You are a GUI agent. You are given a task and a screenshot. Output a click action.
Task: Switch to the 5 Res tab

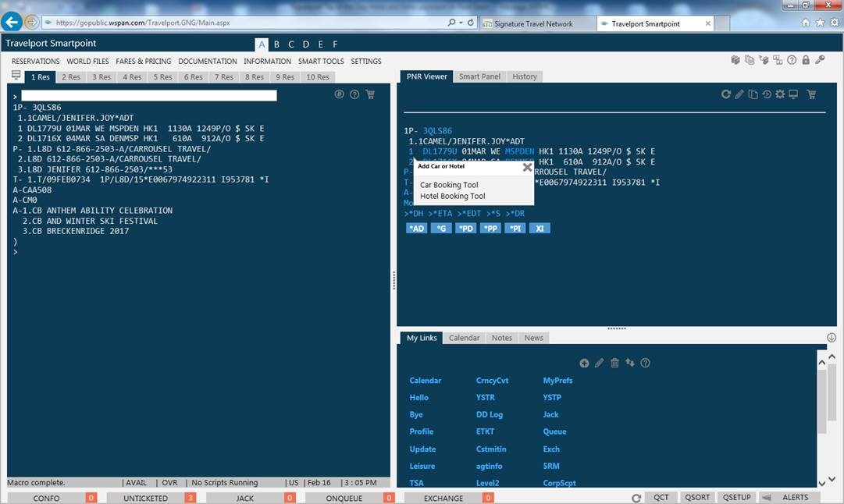[x=162, y=77]
